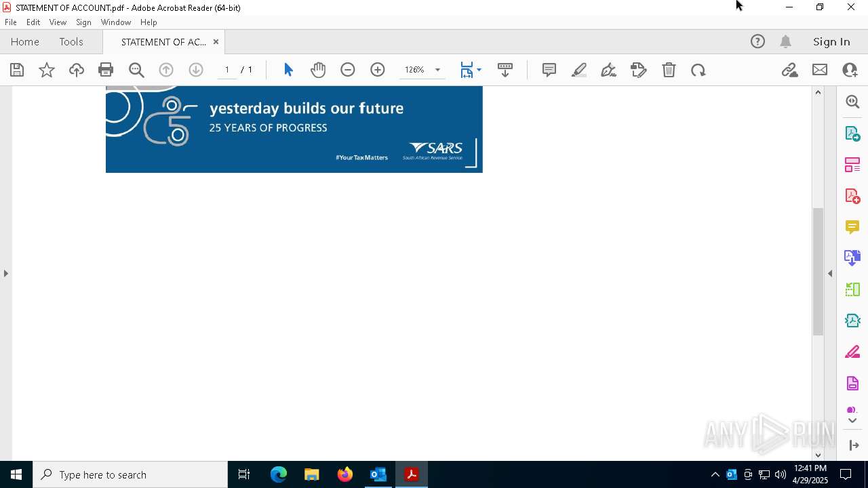Open the Help question mark icon

point(757,41)
